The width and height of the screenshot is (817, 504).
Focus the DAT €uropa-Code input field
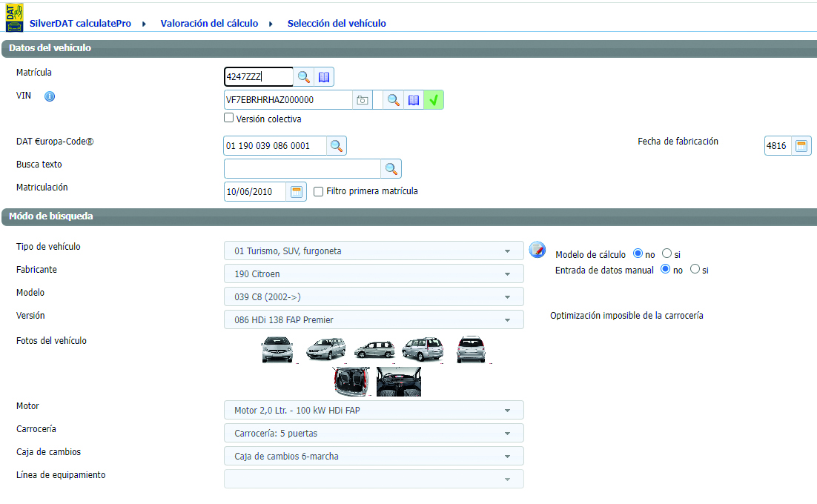(275, 146)
